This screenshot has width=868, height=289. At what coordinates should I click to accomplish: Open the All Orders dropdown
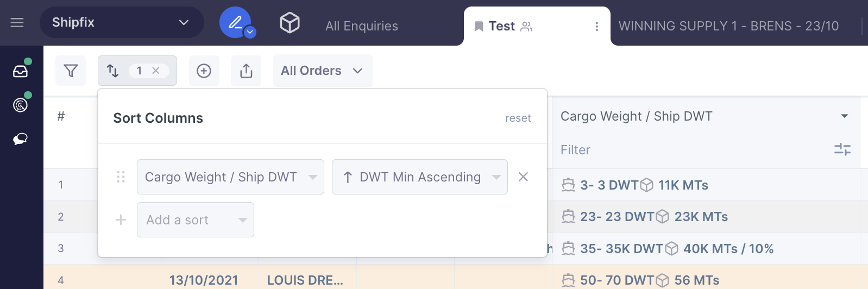[x=322, y=71]
